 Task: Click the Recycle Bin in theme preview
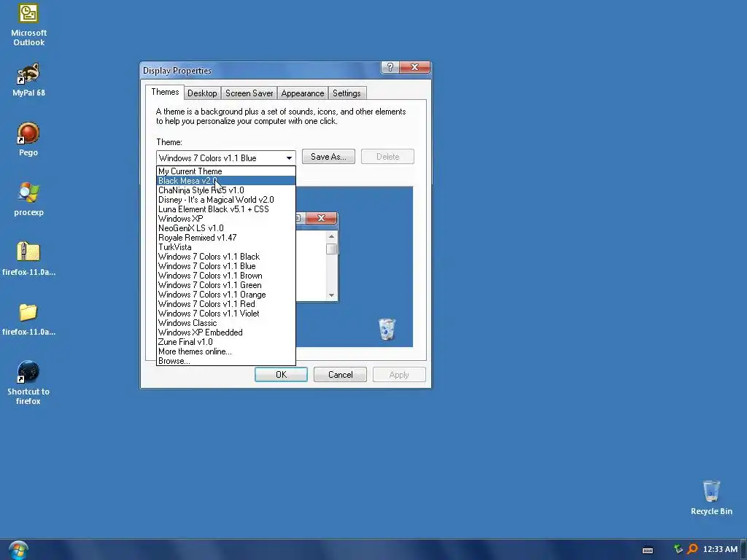tap(387, 329)
